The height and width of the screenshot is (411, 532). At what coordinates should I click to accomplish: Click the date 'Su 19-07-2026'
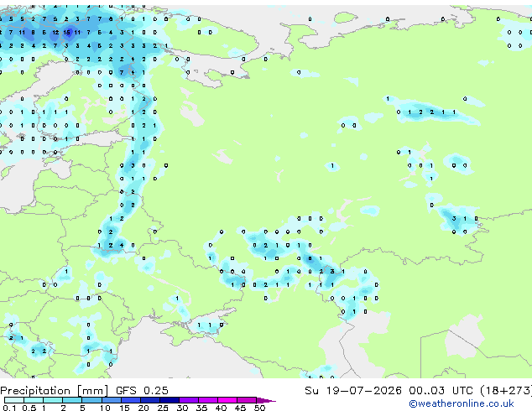(x=353, y=391)
